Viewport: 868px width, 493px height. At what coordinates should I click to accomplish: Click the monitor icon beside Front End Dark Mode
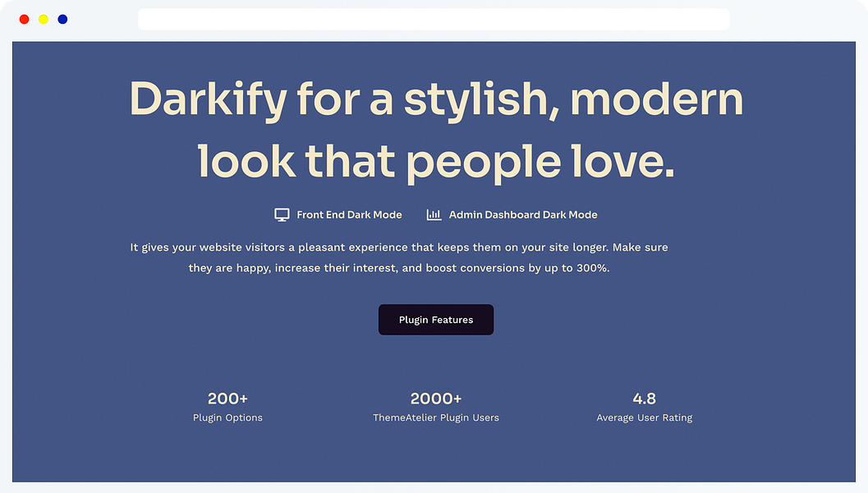point(282,214)
